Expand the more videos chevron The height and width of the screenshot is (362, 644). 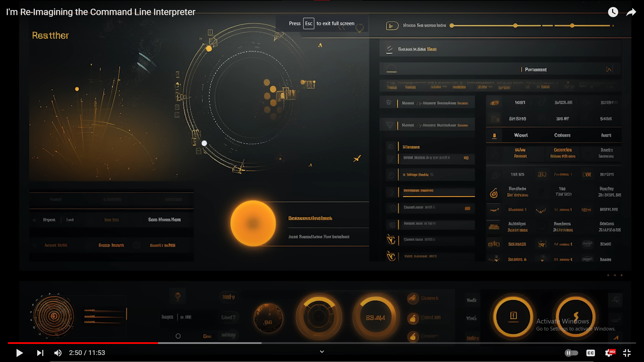pos(322,352)
